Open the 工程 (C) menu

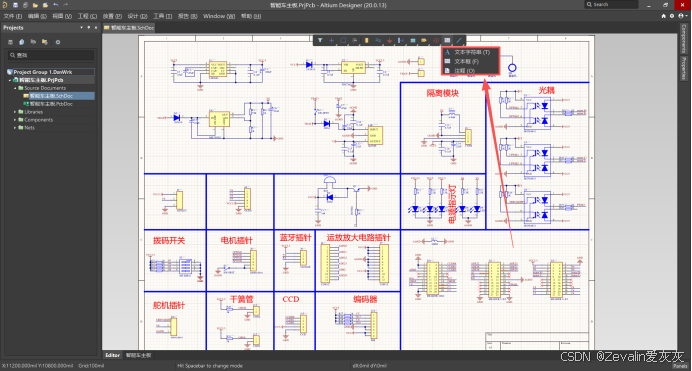87,16
